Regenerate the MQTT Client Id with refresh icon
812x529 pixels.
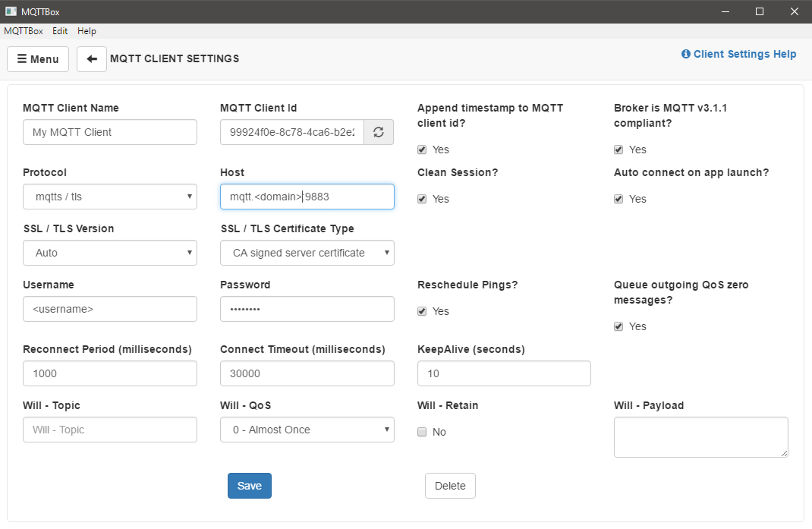378,132
